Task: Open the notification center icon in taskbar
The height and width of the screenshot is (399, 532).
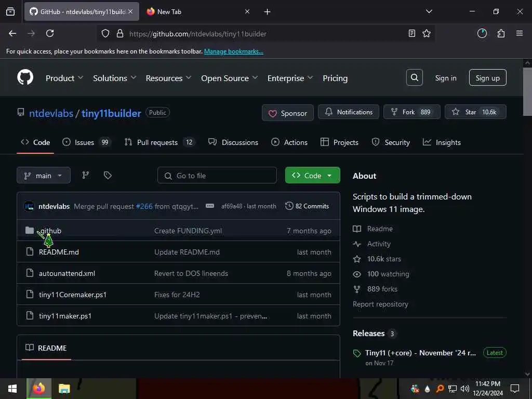Action: 515,389
